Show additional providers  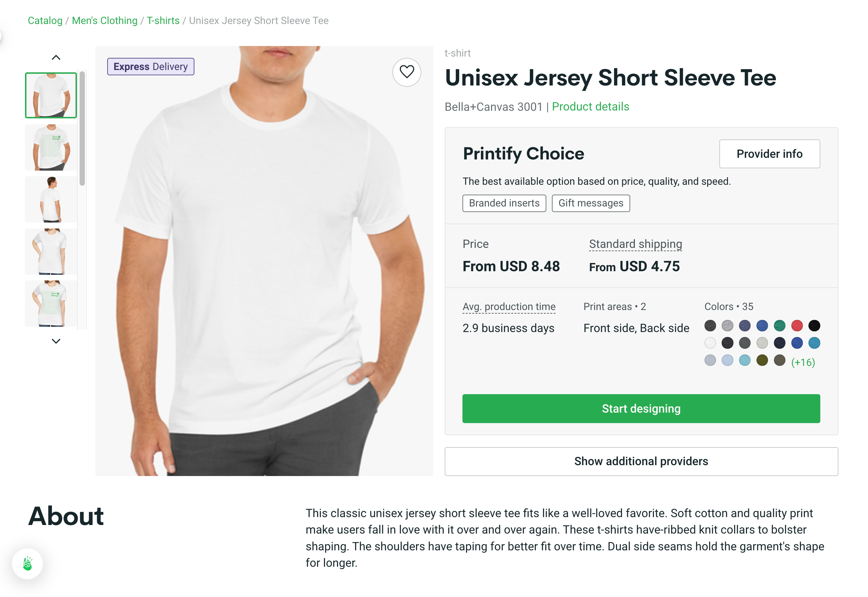[x=641, y=461]
